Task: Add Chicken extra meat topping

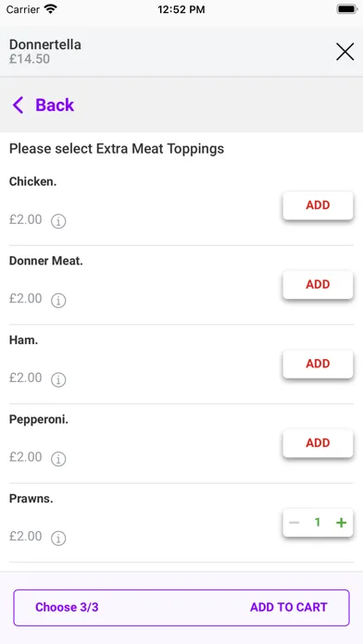Action: pos(318,205)
